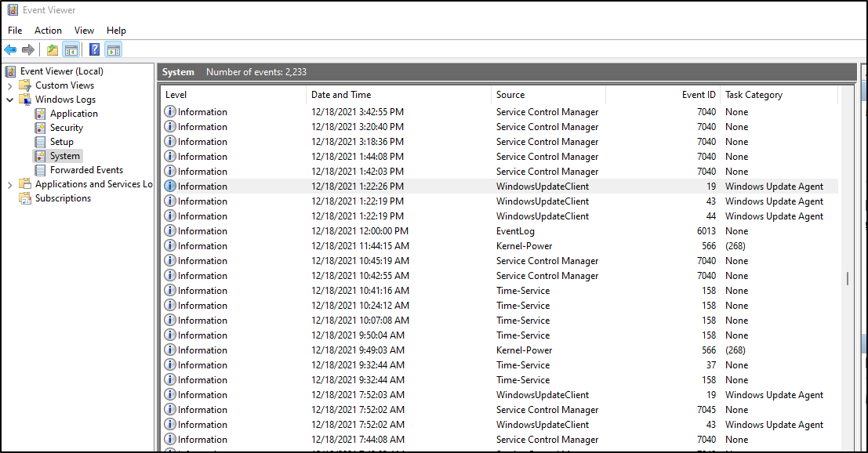Select the "12/18/2021 1:42:03 PM" date cell

click(x=358, y=172)
